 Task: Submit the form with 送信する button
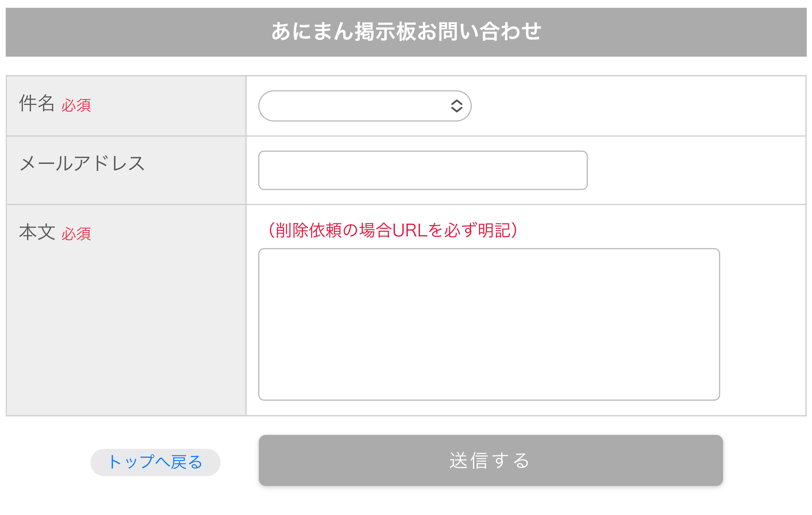coord(491,460)
